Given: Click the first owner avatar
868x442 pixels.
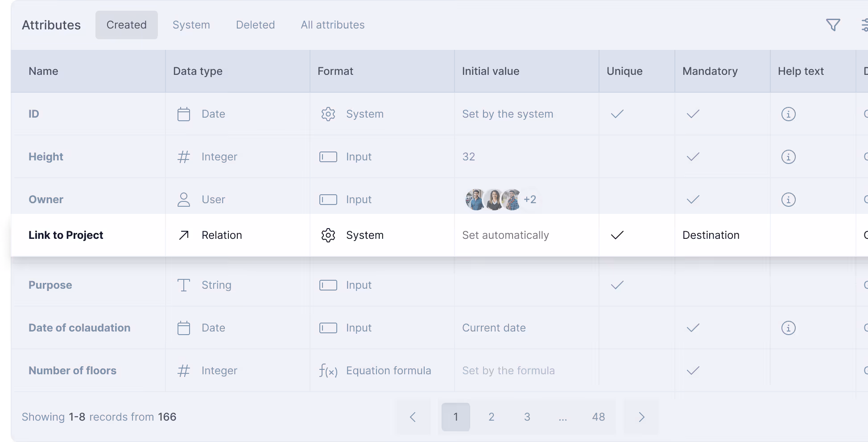Looking at the screenshot, I should [x=475, y=200].
